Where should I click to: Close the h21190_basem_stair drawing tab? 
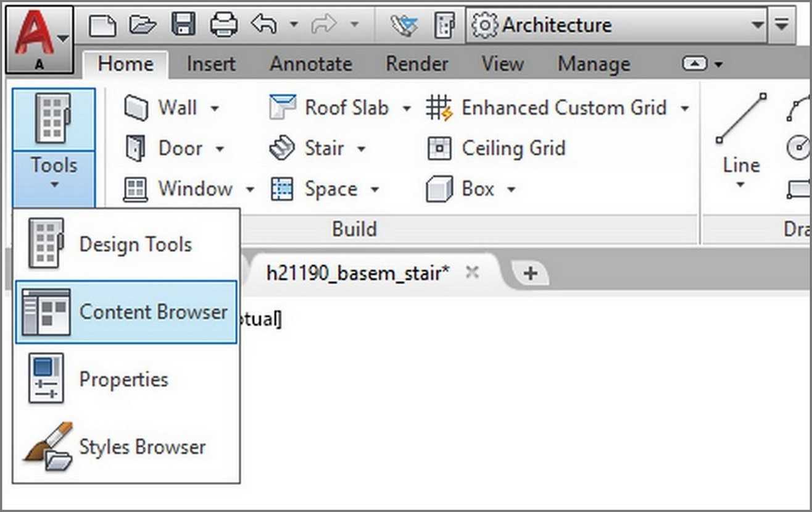[472, 272]
